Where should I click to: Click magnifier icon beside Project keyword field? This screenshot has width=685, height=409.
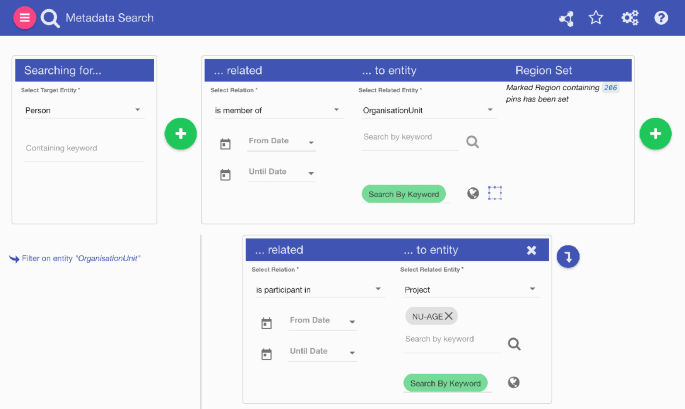coord(514,344)
